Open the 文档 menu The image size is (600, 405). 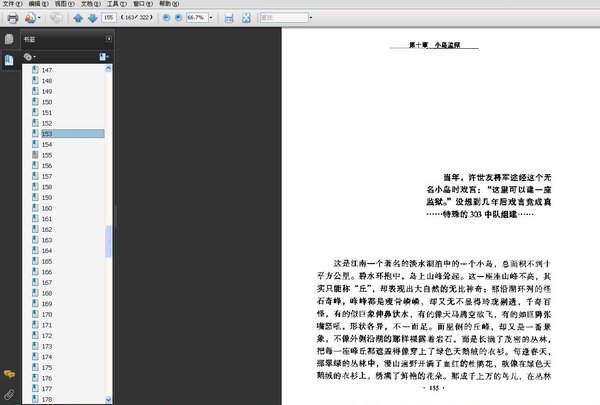click(x=91, y=3)
